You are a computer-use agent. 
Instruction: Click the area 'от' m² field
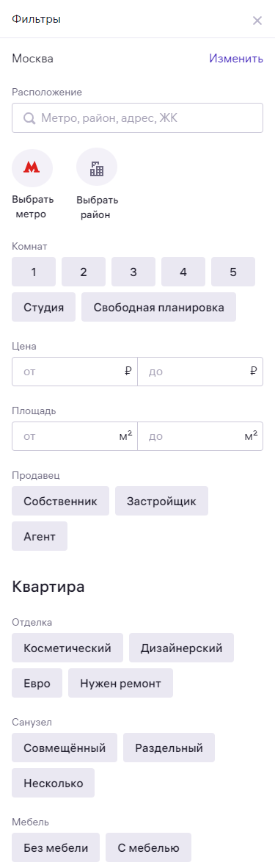coord(75,436)
